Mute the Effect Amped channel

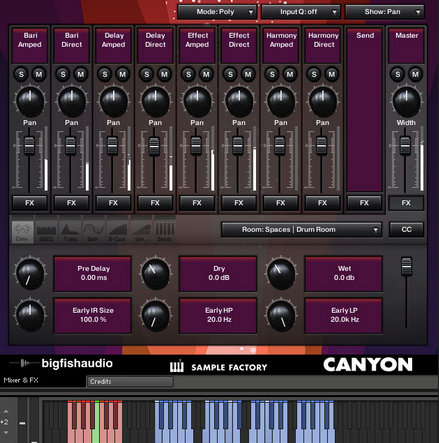click(206, 74)
